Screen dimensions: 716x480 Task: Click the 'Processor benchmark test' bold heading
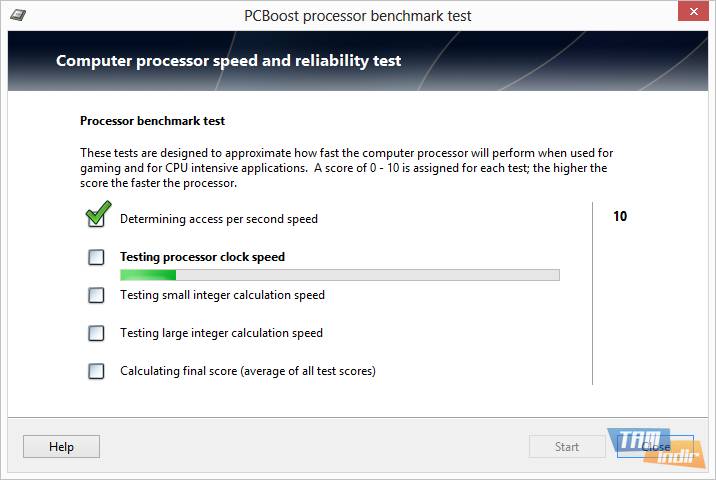(152, 121)
